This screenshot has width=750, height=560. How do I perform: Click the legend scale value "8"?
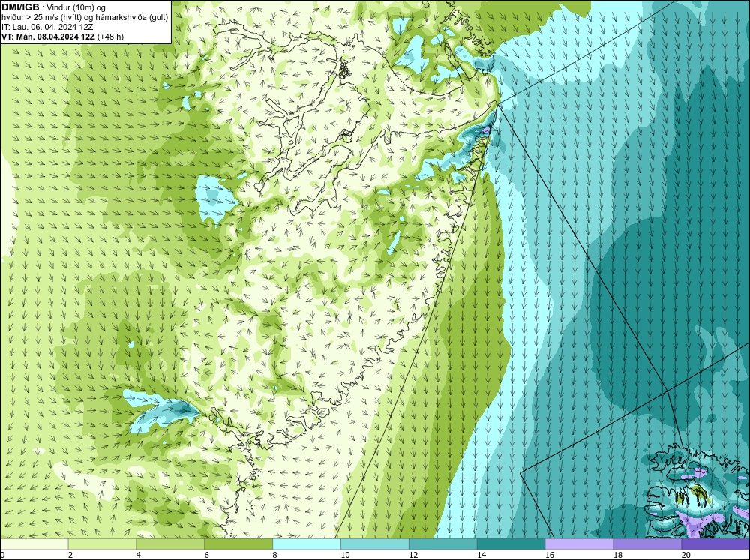pyautogui.click(x=275, y=555)
